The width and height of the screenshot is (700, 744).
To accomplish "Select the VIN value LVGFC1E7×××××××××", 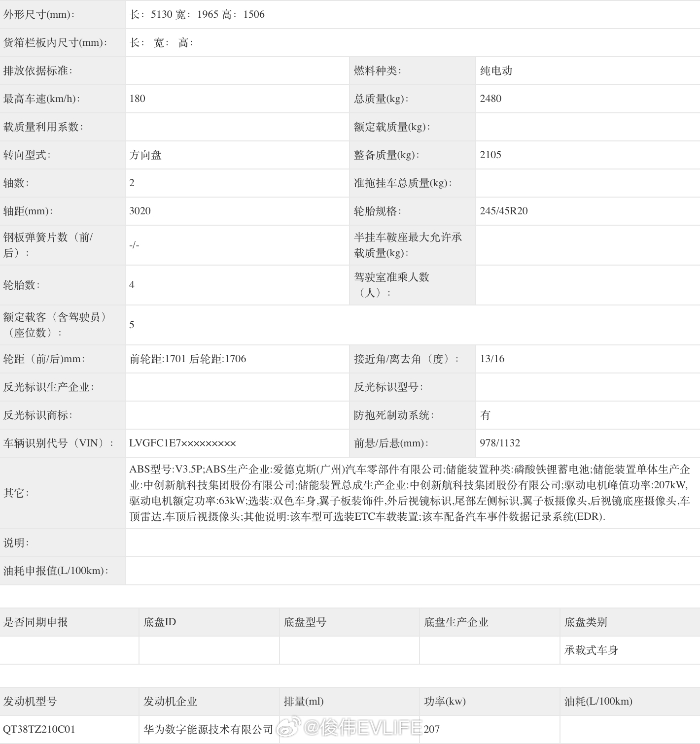I will click(x=182, y=443).
